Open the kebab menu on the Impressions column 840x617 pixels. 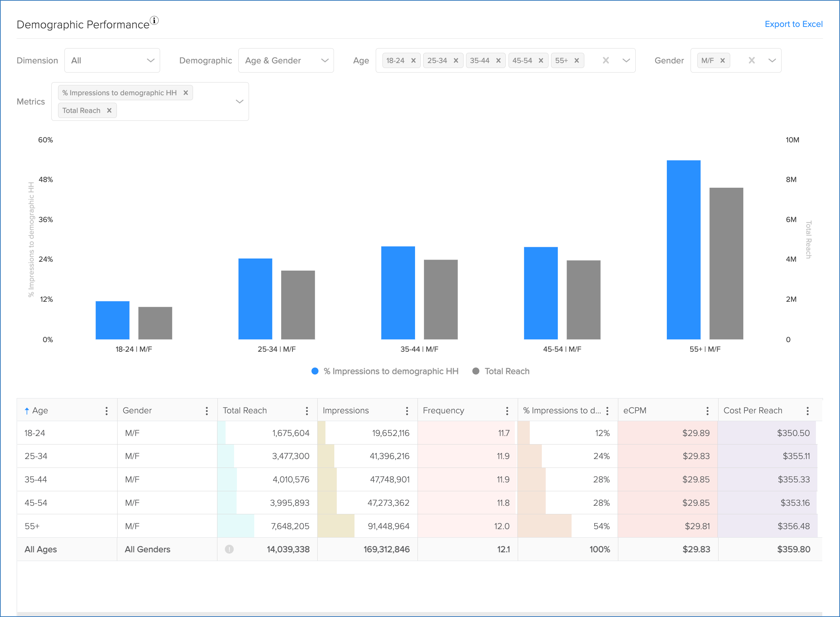[x=407, y=410]
